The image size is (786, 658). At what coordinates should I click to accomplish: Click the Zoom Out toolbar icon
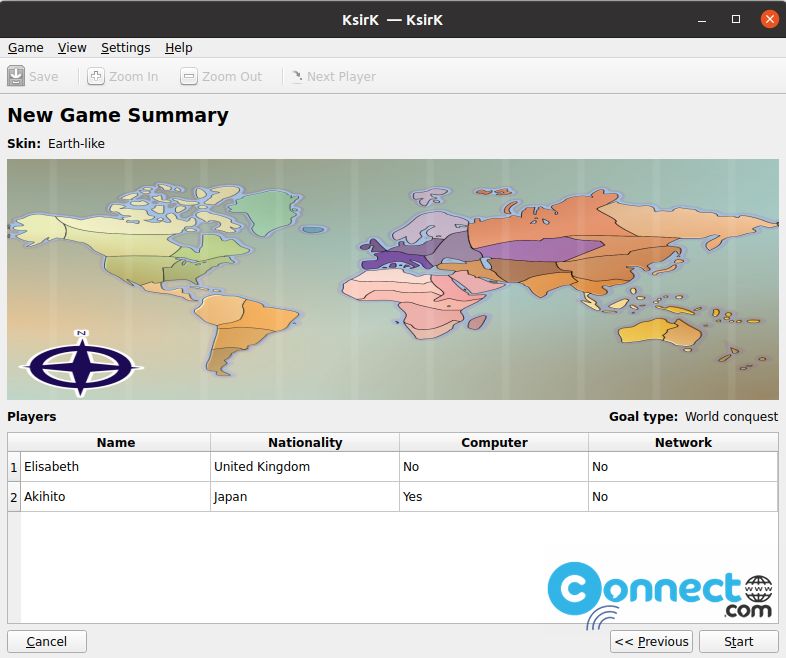point(189,76)
